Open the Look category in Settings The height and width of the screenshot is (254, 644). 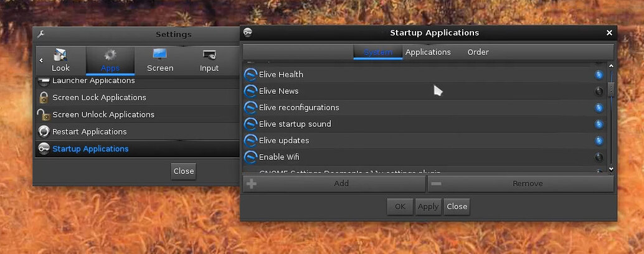pos(61,60)
